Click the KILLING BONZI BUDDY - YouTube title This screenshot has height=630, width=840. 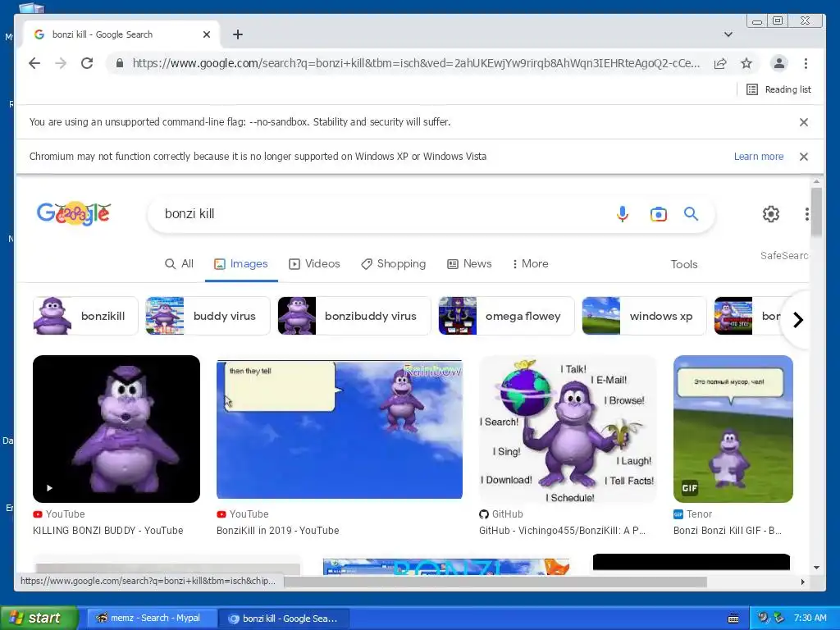pos(107,531)
